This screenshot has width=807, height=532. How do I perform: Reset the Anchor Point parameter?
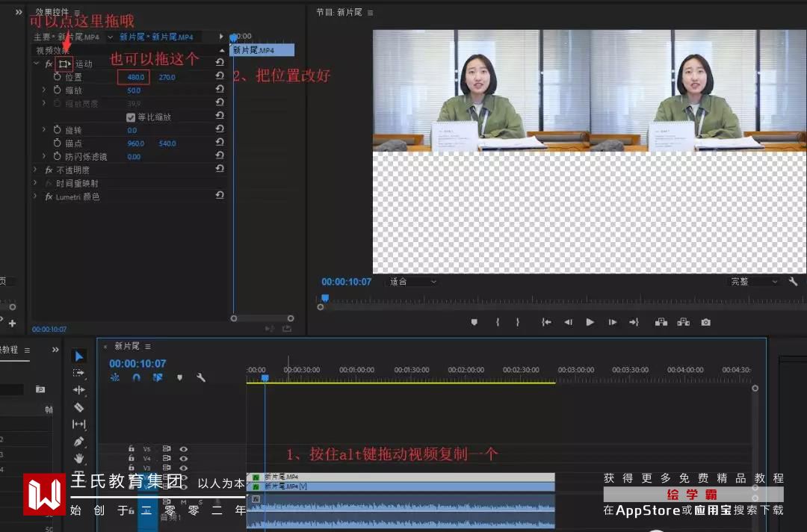pyautogui.click(x=220, y=142)
